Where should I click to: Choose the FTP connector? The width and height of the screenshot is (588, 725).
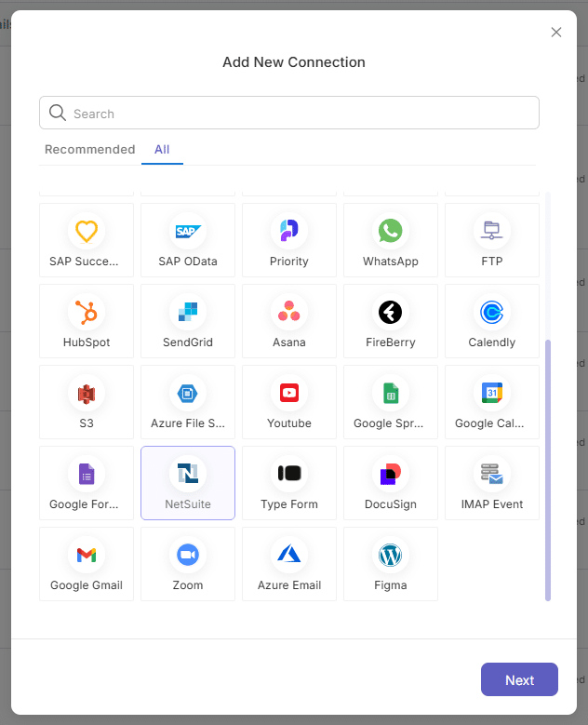coord(492,240)
